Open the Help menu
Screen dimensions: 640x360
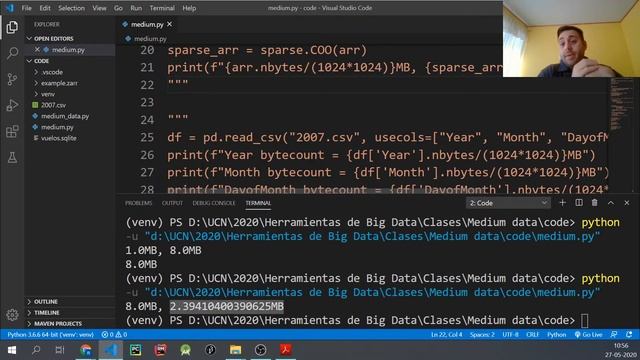pos(189,8)
